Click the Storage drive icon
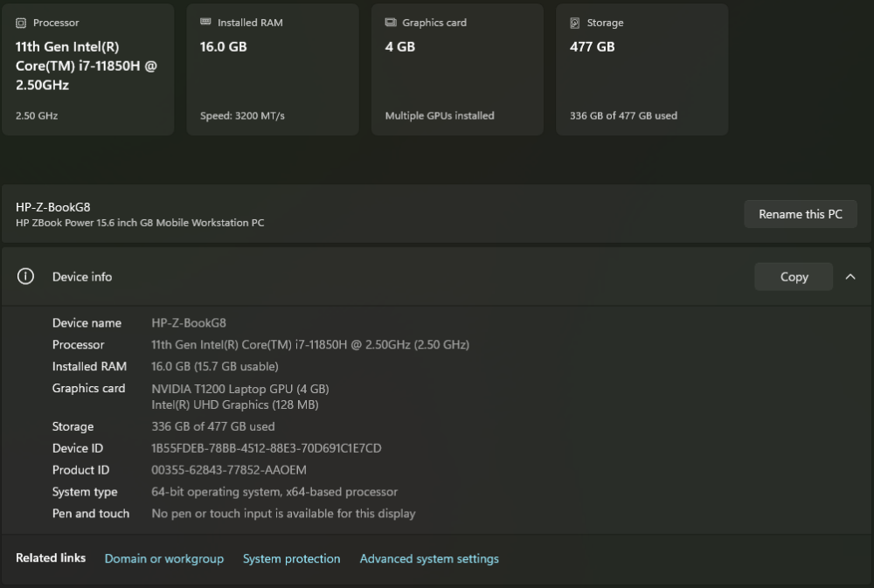The height and width of the screenshot is (588, 874). coord(575,23)
